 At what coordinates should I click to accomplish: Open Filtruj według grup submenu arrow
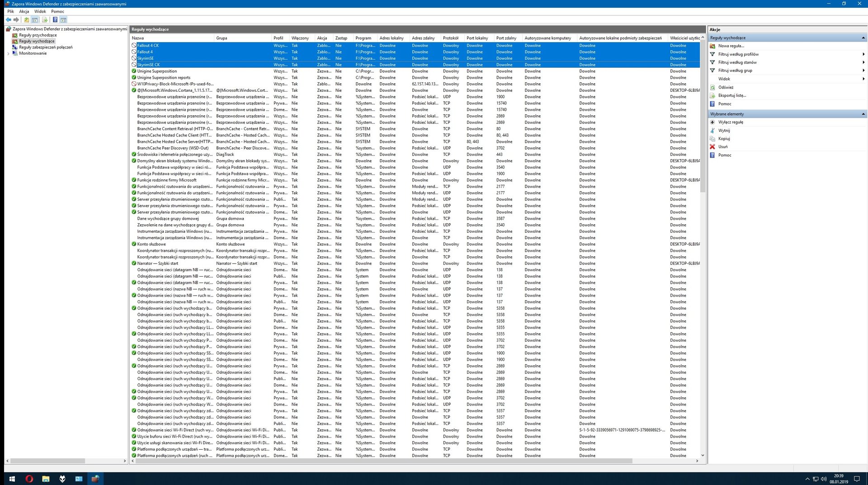click(863, 71)
